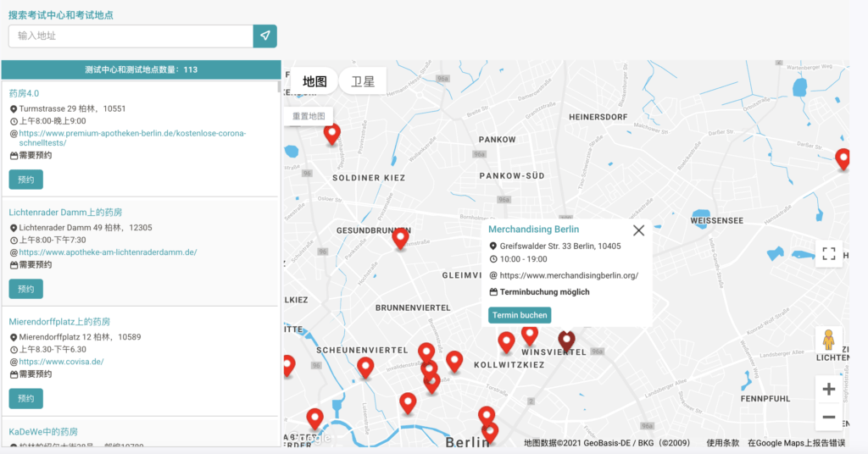868x454 pixels.
Task: Click the map pin near Gesundbrunnen
Action: (x=400, y=238)
